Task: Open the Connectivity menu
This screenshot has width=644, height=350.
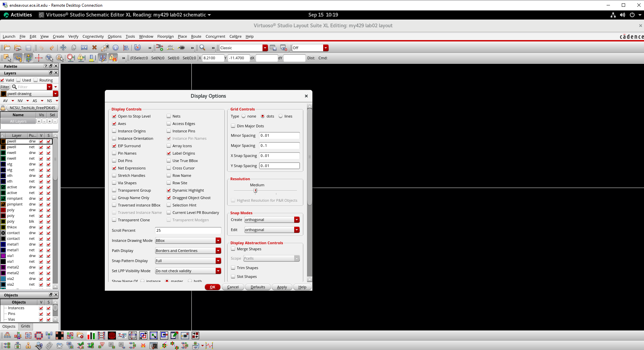Action: click(93, 36)
